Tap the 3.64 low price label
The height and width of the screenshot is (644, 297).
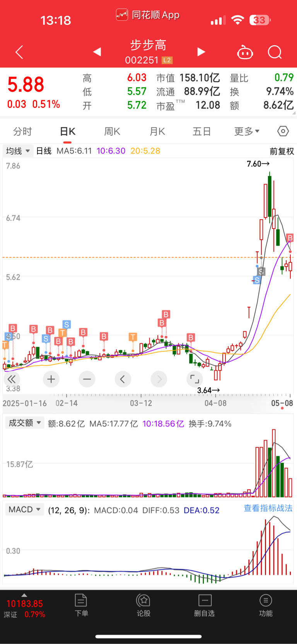click(x=208, y=390)
